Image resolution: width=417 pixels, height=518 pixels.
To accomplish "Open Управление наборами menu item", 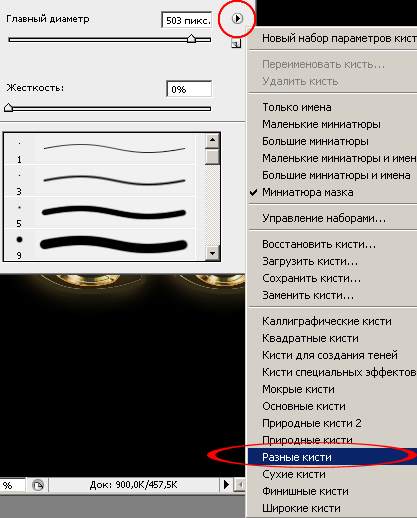I will coord(333,218).
